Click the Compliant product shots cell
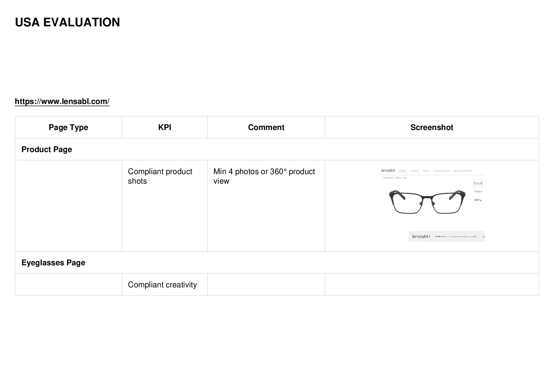Screen dimensions: 554x392 point(164,206)
